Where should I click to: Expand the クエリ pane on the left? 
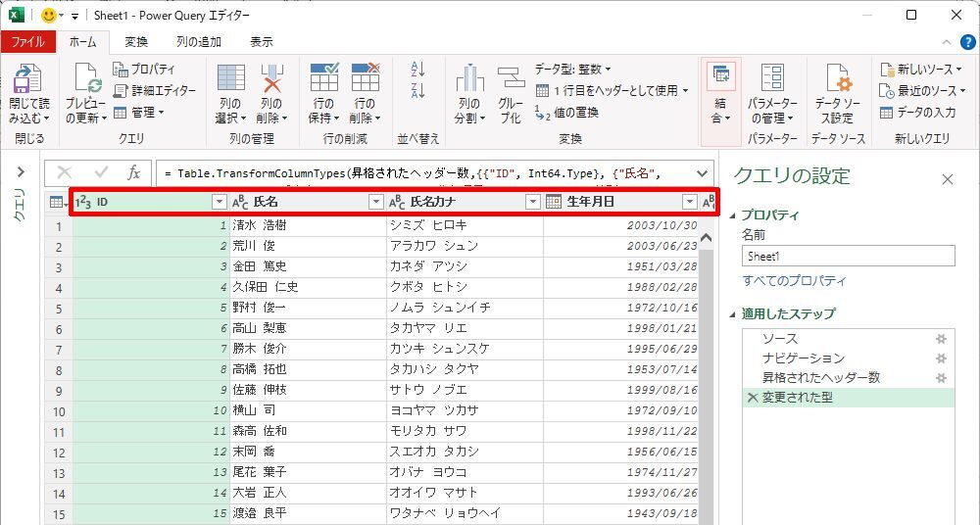pyautogui.click(x=19, y=172)
